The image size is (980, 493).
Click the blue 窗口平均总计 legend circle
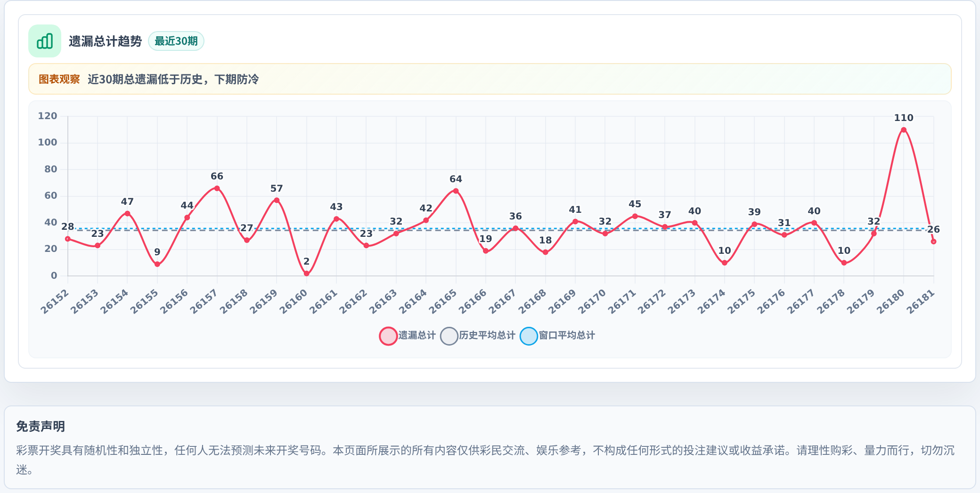click(x=529, y=336)
